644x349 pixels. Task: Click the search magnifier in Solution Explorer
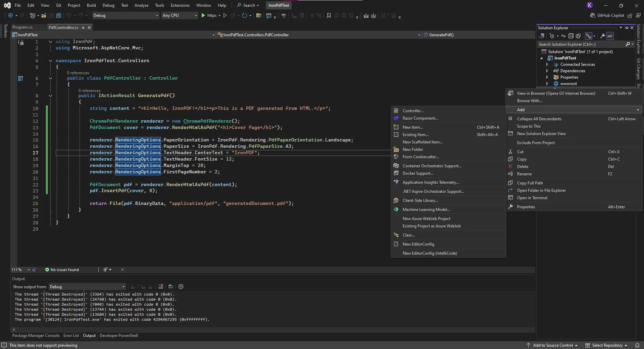(628, 44)
